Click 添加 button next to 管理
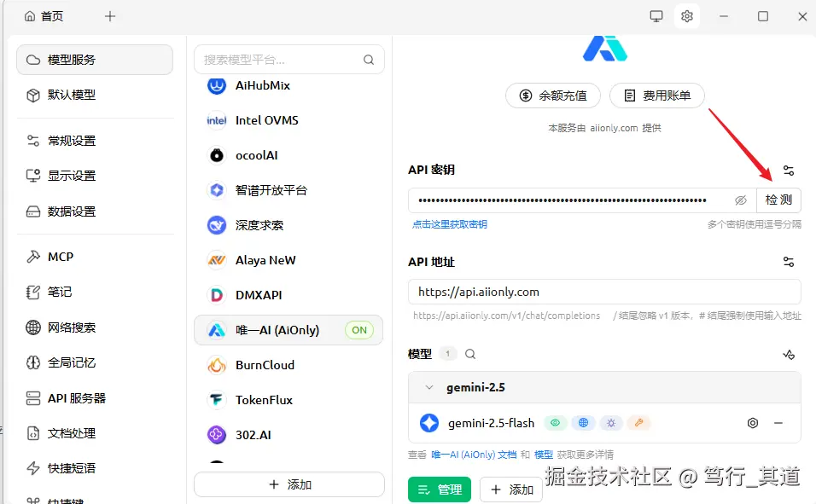816x504 pixels. coord(511,490)
